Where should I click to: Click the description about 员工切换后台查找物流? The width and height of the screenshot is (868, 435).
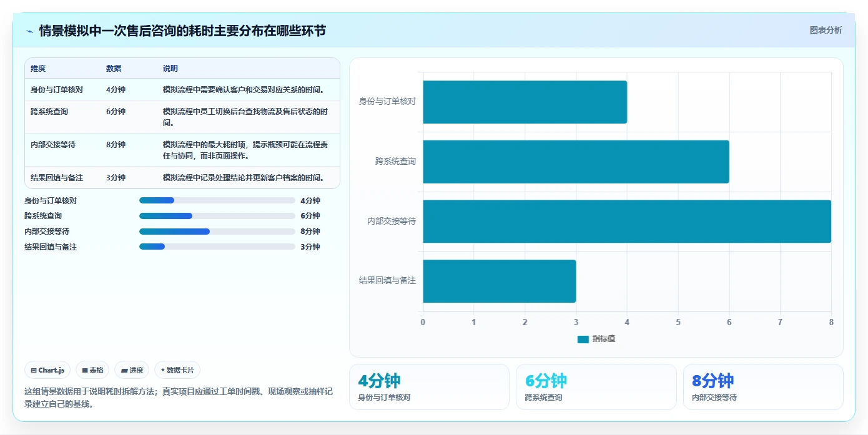tap(245, 117)
